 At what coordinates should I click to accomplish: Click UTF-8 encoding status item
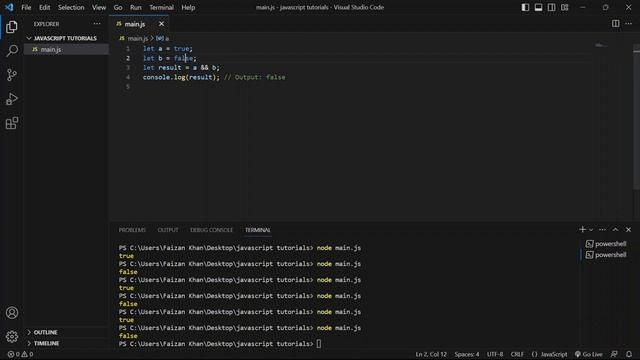pyautogui.click(x=495, y=354)
